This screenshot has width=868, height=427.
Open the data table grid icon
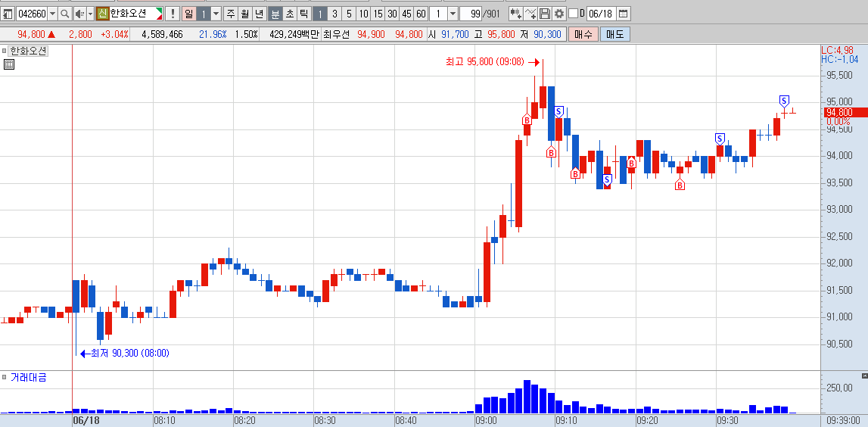click(9, 64)
